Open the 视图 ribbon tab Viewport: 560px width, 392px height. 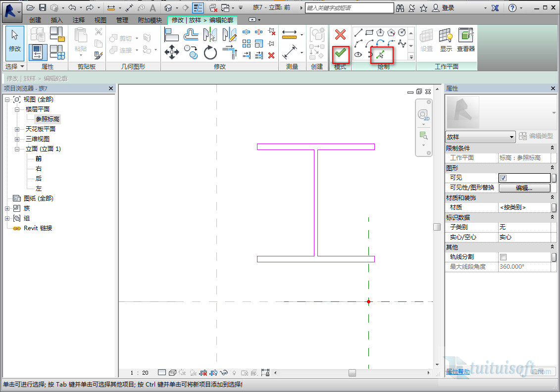pyautogui.click(x=101, y=20)
